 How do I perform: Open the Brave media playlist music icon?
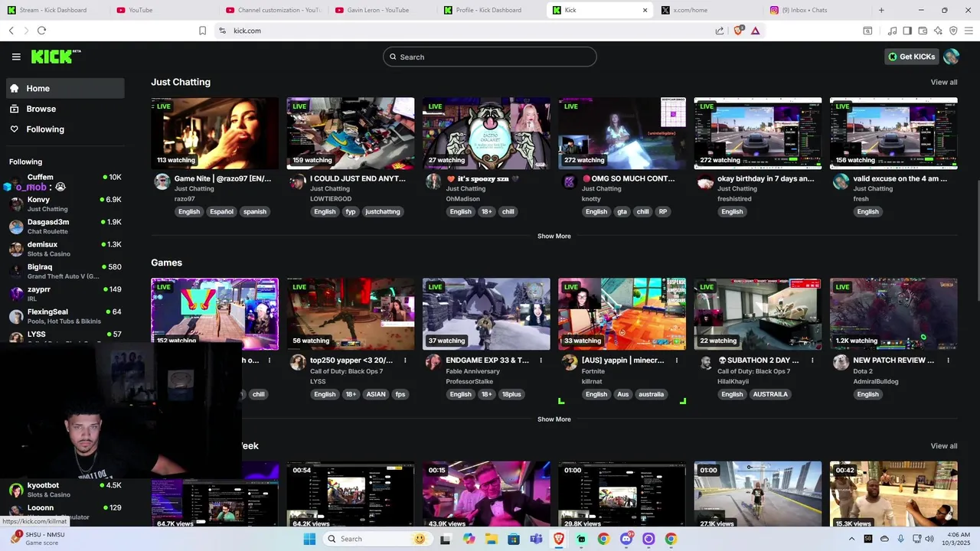892,31
